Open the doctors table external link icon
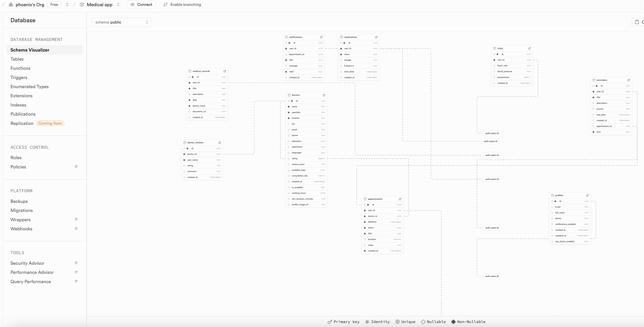Image resolution: width=644 pixels, height=327 pixels. coord(324,95)
